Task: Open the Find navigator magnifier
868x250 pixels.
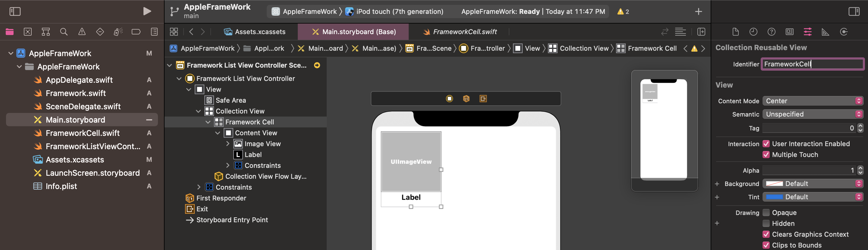Action: coord(64,32)
